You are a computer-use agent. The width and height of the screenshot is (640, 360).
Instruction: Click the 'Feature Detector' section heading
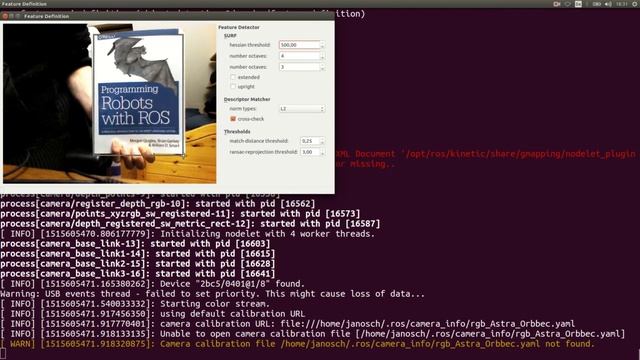click(x=239, y=27)
